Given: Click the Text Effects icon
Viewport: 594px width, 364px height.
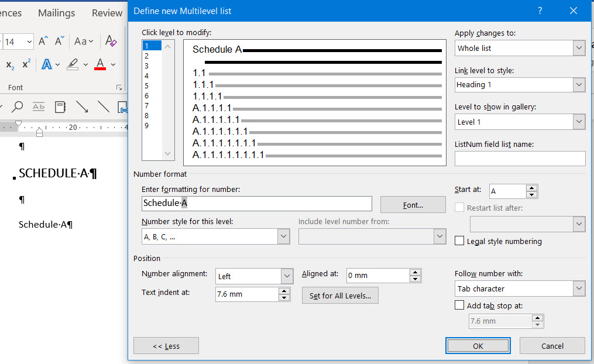Looking at the screenshot, I should tap(47, 64).
